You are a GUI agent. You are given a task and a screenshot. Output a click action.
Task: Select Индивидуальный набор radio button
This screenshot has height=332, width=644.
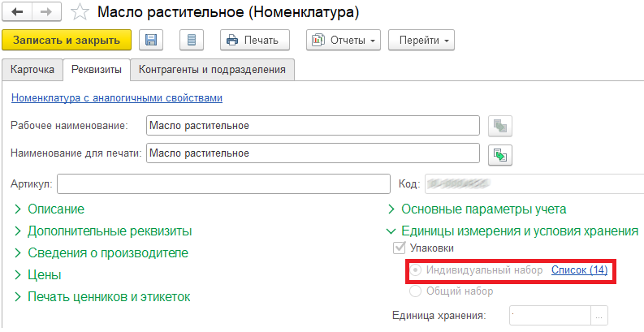point(416,269)
